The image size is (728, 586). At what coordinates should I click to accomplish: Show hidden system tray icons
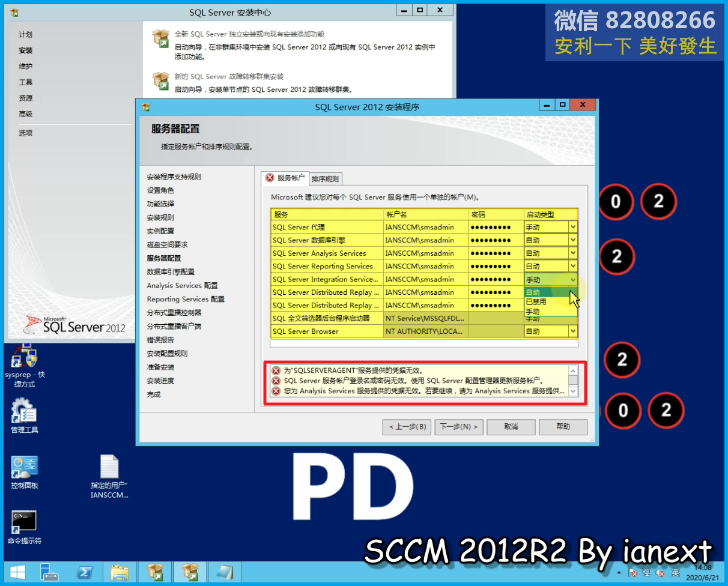(x=619, y=573)
